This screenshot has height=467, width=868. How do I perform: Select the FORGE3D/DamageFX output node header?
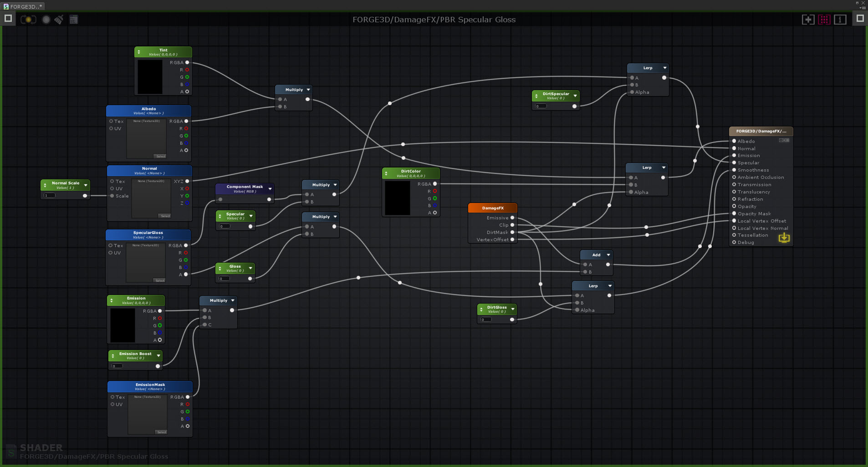(x=761, y=131)
